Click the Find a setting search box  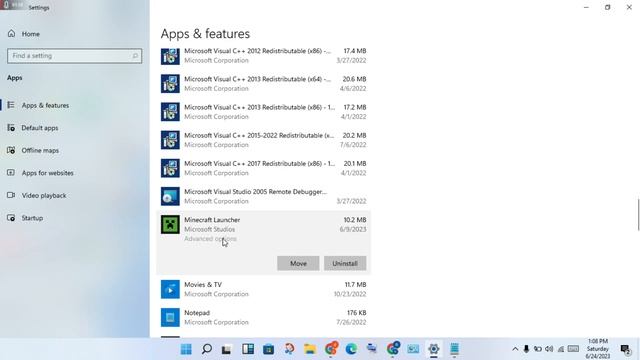pos(74,56)
